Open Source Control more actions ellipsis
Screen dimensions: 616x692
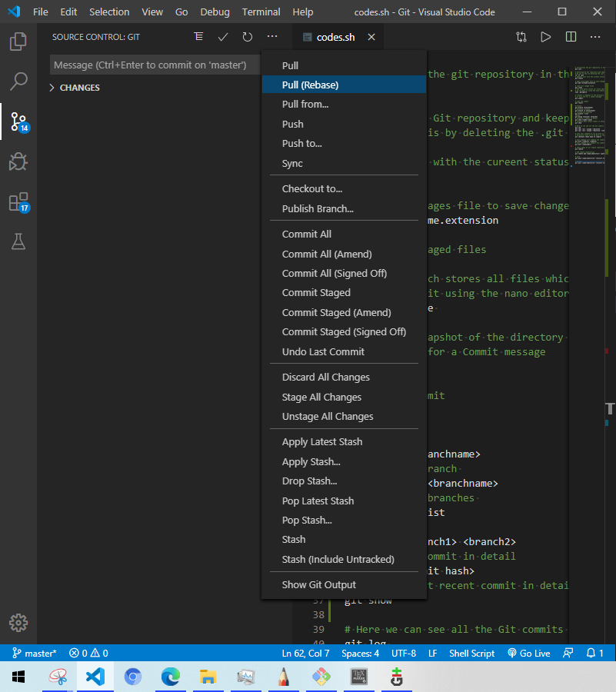[272, 37]
